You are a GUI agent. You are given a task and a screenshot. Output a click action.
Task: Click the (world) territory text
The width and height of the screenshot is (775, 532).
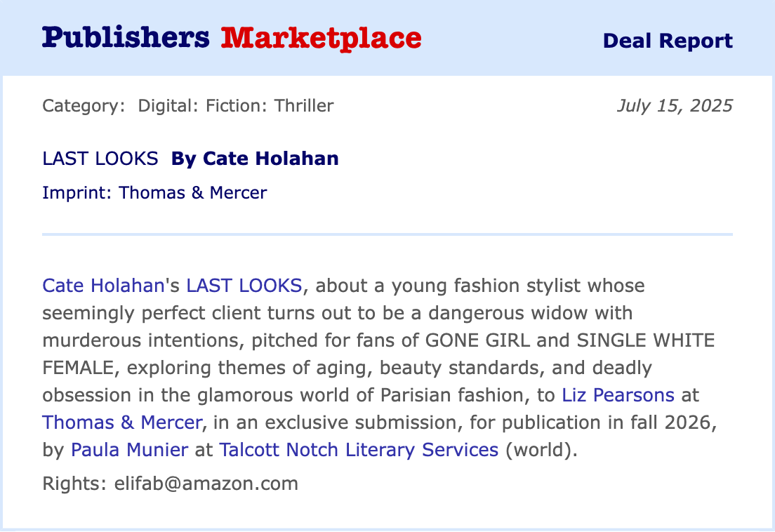click(541, 450)
